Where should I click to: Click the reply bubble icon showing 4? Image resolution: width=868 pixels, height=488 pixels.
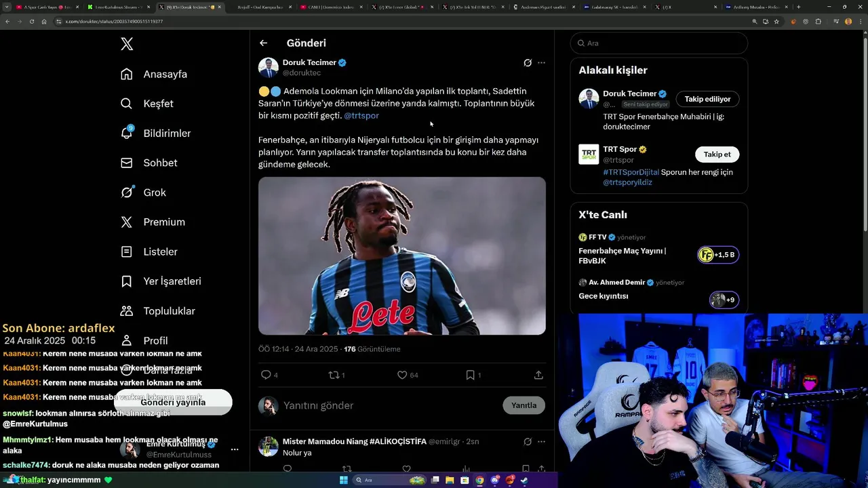266,375
